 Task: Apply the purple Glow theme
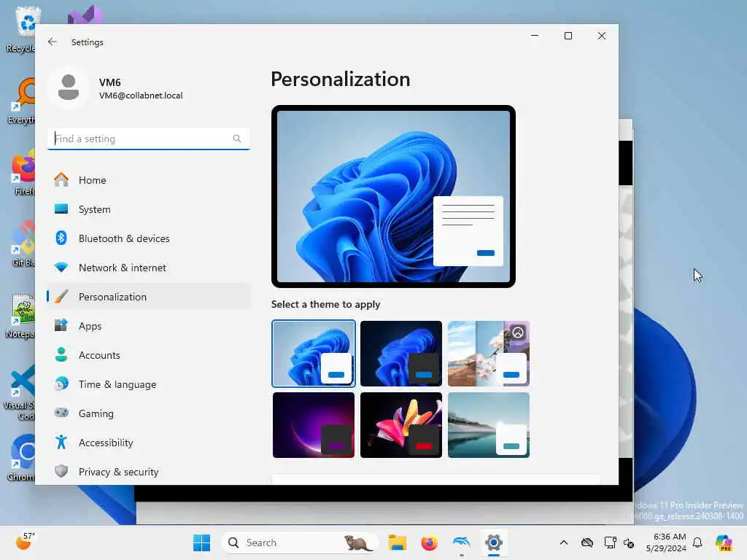point(314,425)
